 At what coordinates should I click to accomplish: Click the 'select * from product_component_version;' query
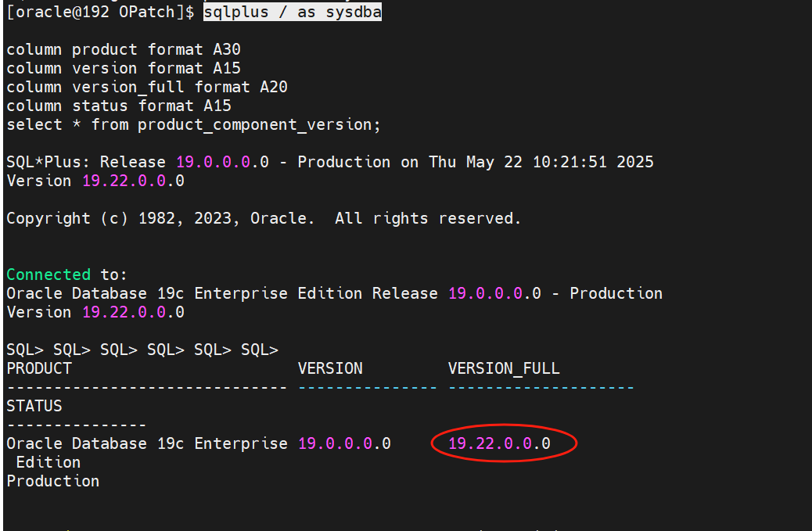[193, 124]
